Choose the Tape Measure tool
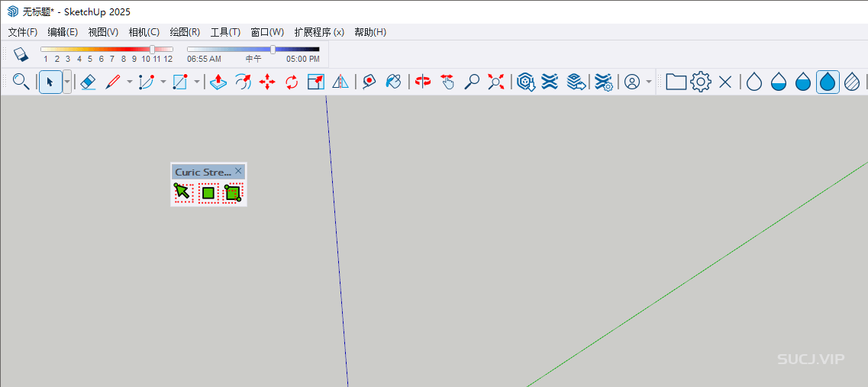868x387 pixels. pos(369,82)
